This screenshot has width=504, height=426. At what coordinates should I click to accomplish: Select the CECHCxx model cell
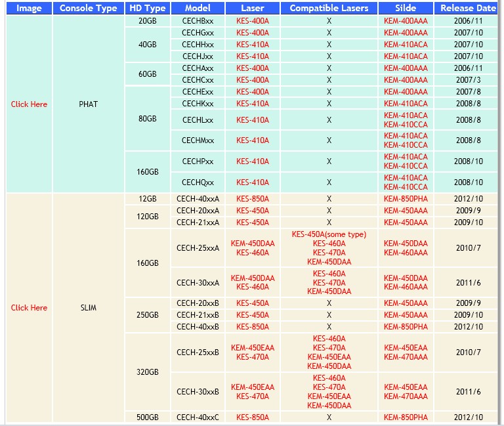coord(198,79)
